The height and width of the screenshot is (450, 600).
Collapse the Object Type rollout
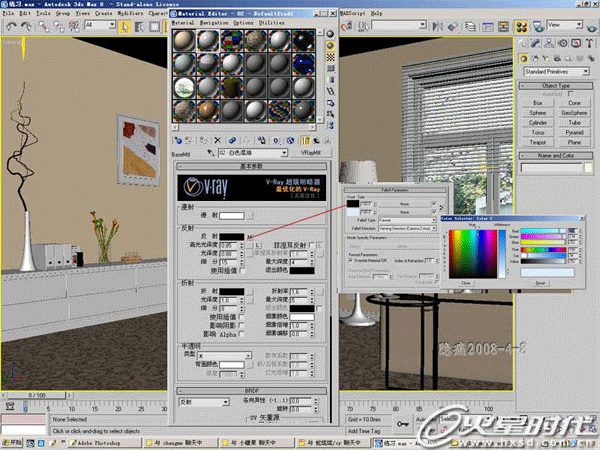[x=556, y=86]
